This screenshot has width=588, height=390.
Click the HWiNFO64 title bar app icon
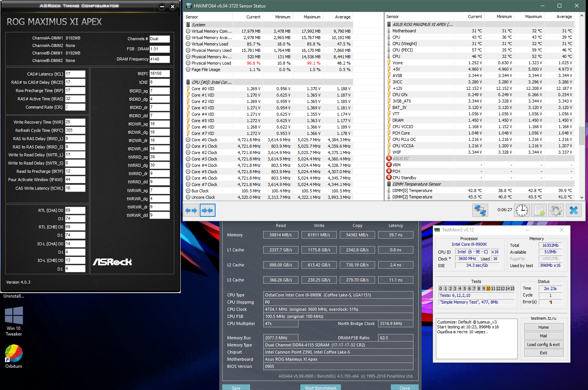(x=189, y=6)
